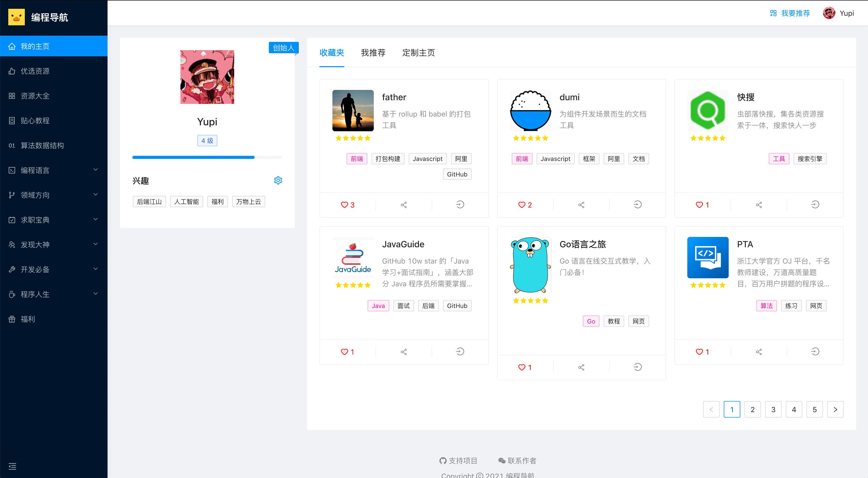Click share icon on father card
This screenshot has width=868, height=478.
404,205
